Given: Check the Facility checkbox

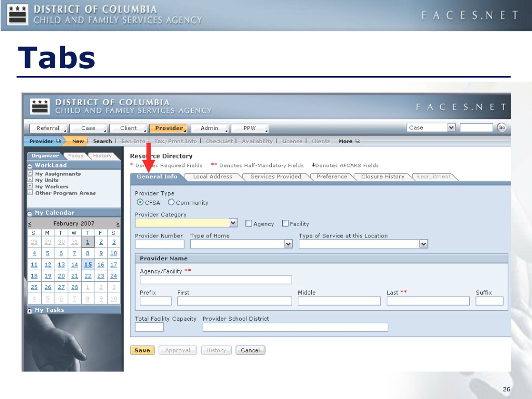Looking at the screenshot, I should 285,223.
